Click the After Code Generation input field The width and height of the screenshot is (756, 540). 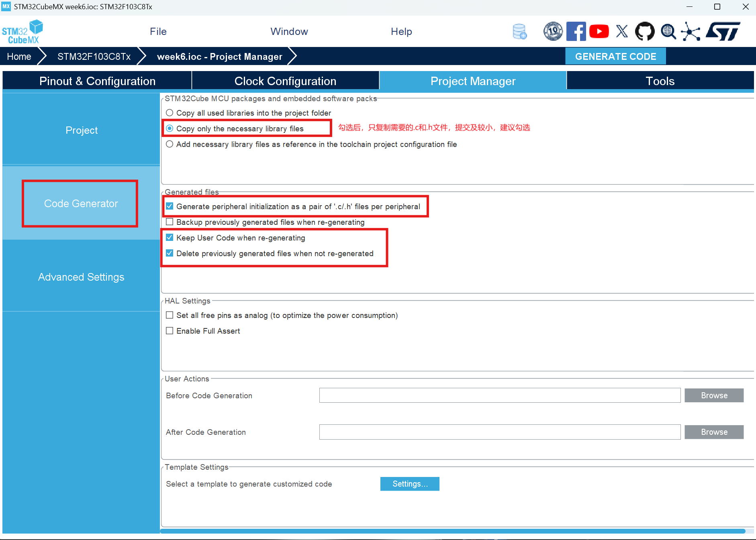coord(500,432)
